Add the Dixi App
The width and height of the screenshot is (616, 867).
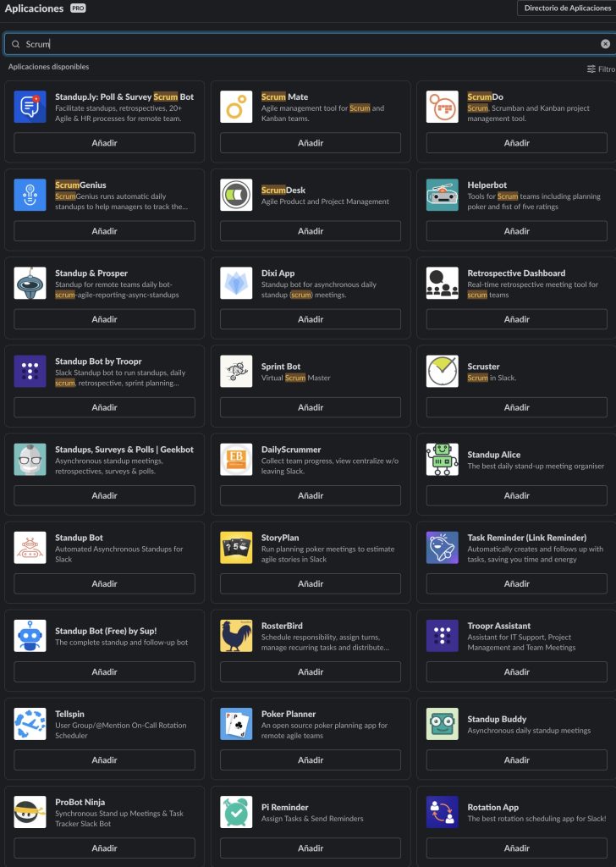(311, 319)
